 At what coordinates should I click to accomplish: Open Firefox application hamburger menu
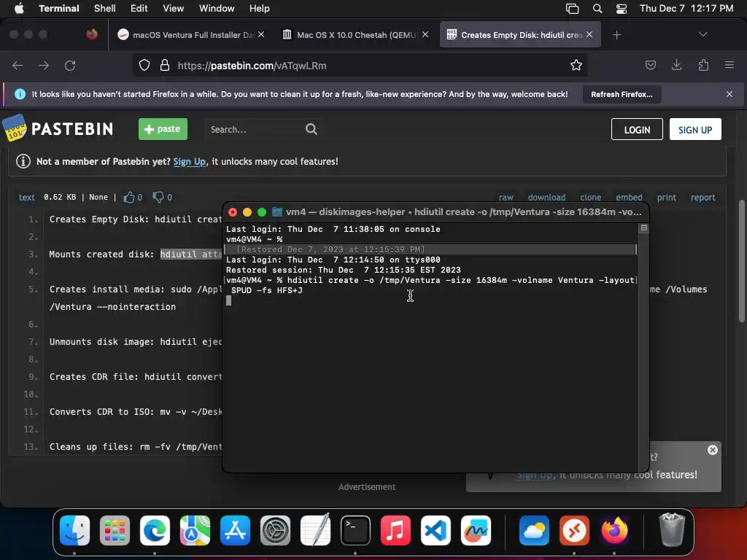(729, 65)
